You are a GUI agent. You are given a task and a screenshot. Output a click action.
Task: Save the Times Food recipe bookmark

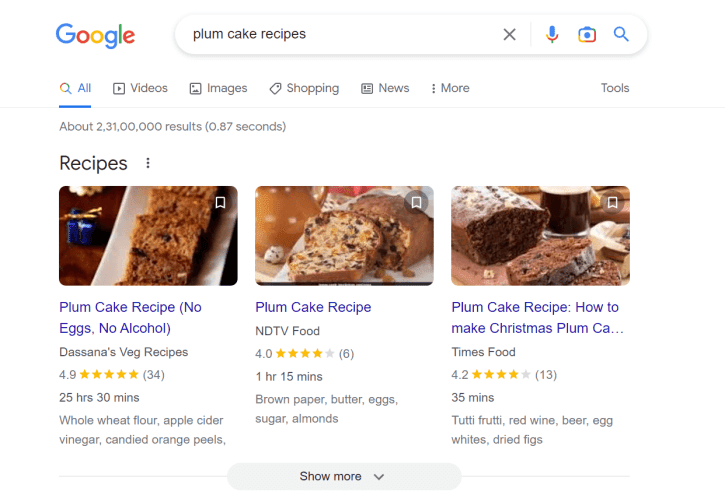pos(612,203)
